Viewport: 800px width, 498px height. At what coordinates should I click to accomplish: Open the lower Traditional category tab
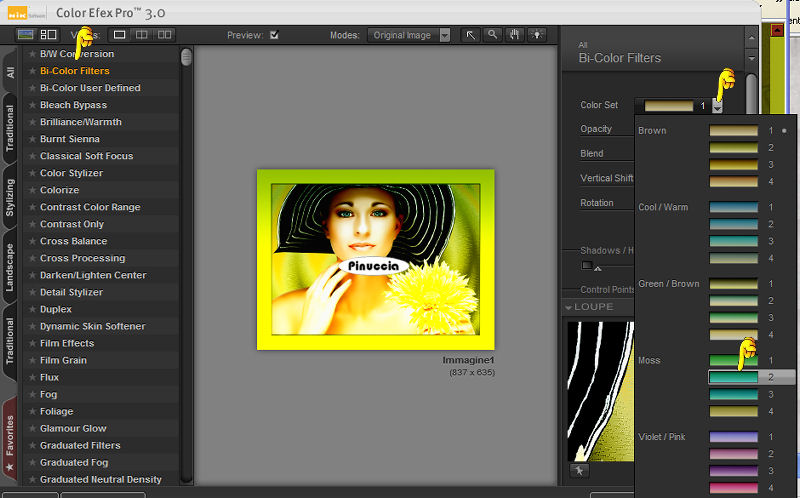click(10, 341)
